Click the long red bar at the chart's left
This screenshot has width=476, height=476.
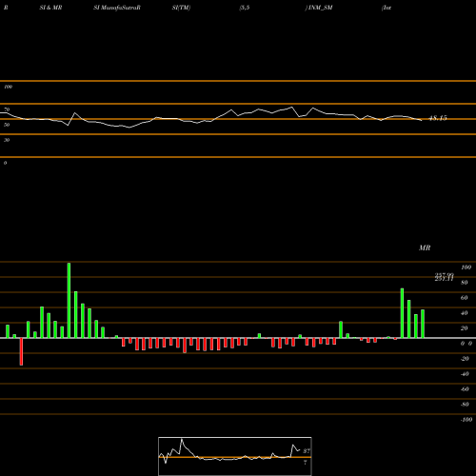tap(21, 351)
